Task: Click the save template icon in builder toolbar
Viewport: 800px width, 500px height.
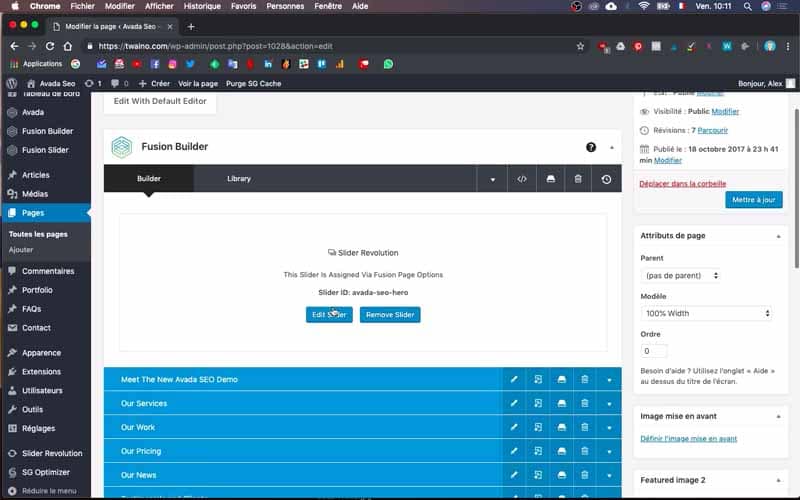Action: tap(551, 179)
